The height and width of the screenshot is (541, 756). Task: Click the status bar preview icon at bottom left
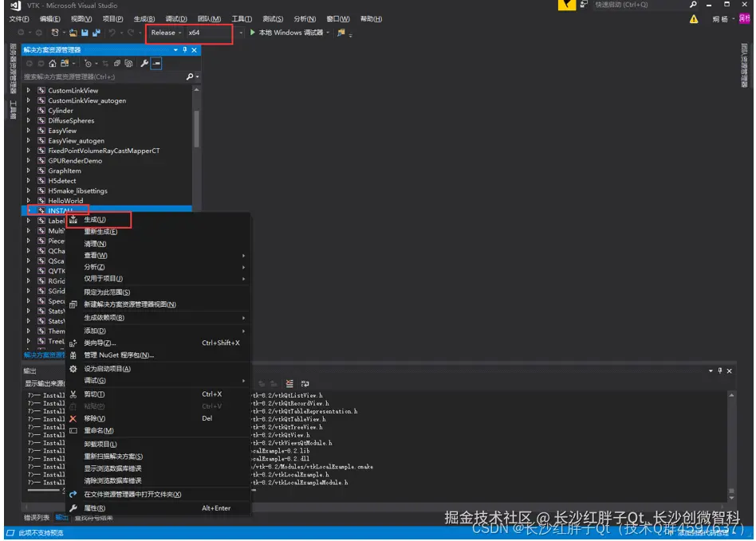tap(10, 533)
